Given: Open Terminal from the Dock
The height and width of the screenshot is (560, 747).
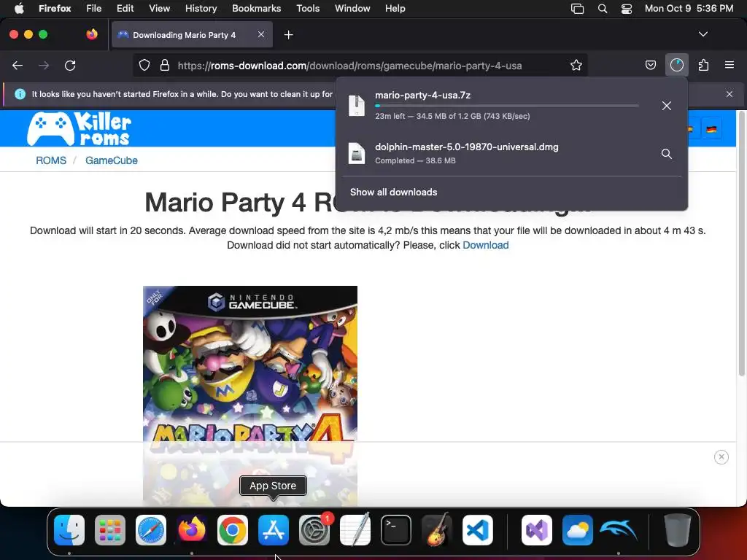Looking at the screenshot, I should [396, 530].
